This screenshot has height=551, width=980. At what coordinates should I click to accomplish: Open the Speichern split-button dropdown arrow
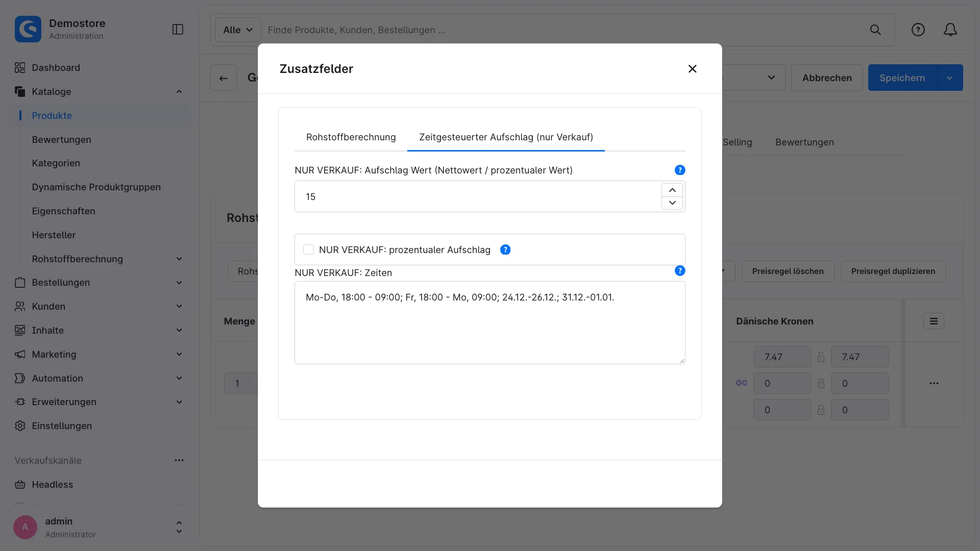949,78
